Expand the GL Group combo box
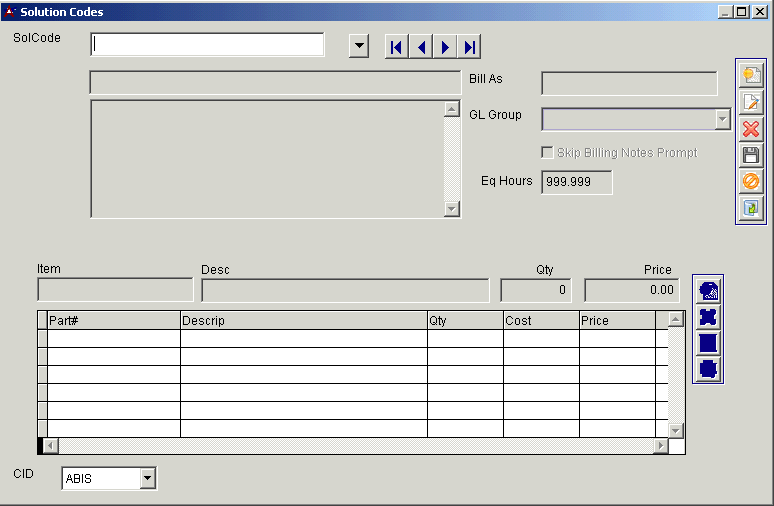774x506 pixels. pyautogui.click(x=723, y=119)
